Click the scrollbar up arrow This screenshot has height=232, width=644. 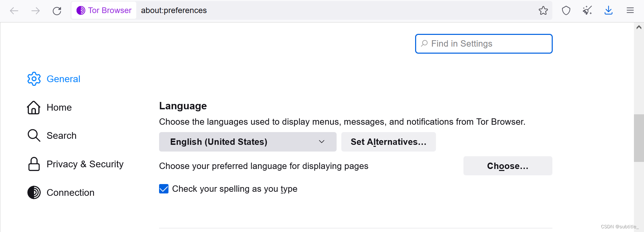click(x=639, y=27)
